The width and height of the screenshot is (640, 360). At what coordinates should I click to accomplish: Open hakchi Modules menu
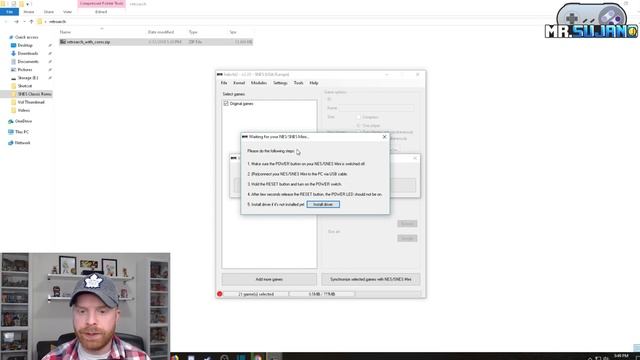tap(259, 83)
